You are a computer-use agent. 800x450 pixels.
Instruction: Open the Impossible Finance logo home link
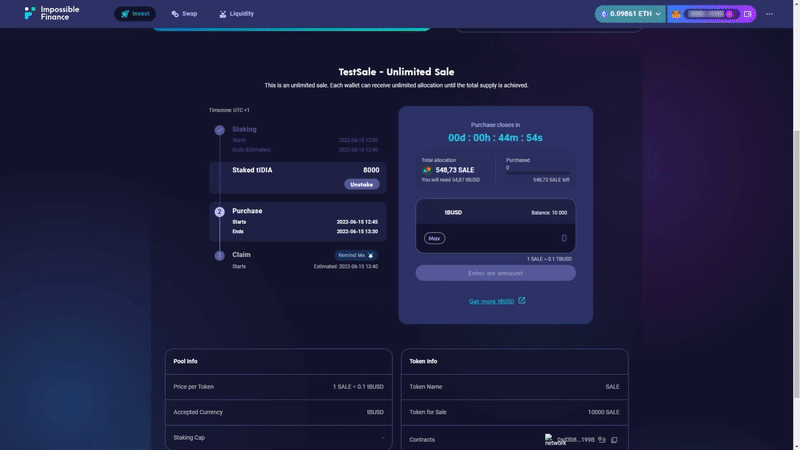[52, 13]
